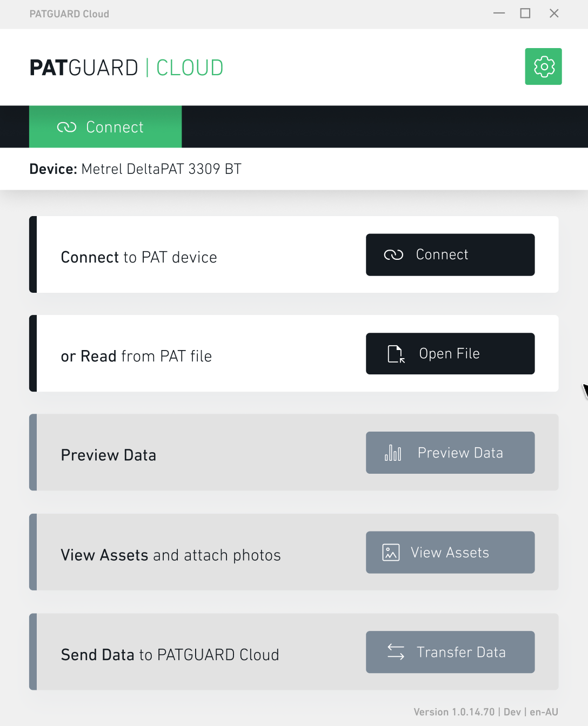
Task: Click the link icon on dark Connect button
Action: coord(393,255)
